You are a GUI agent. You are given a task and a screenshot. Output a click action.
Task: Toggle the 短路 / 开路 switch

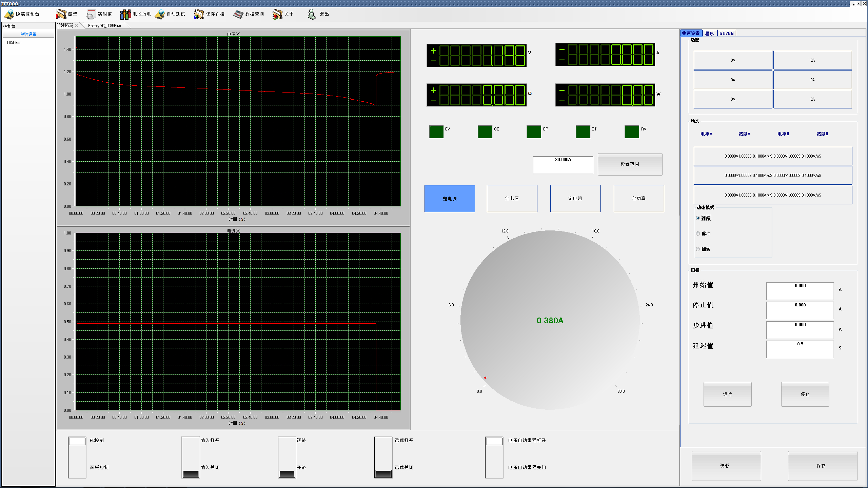[287, 457]
